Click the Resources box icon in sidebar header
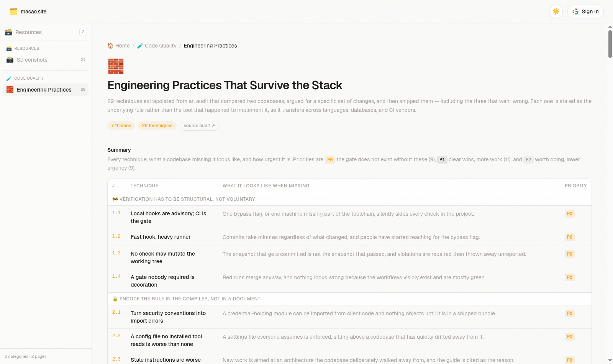613x364 pixels. [8, 32]
